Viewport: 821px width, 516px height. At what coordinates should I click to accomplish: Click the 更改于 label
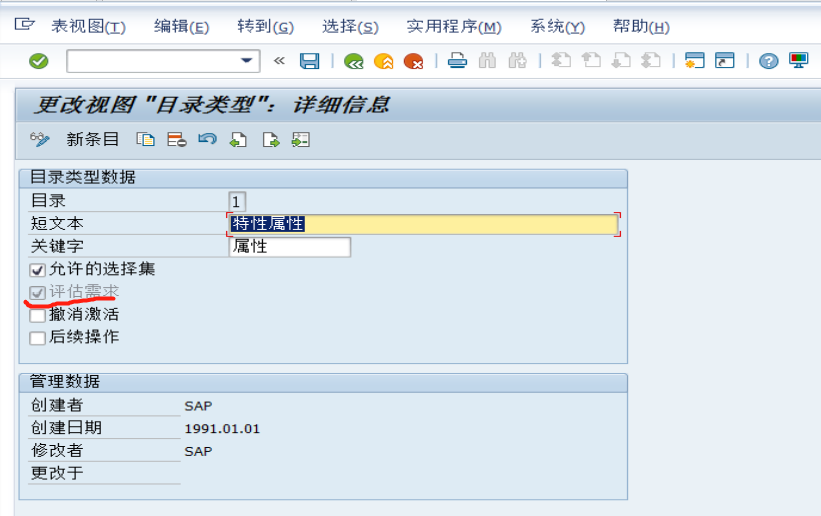coord(57,473)
